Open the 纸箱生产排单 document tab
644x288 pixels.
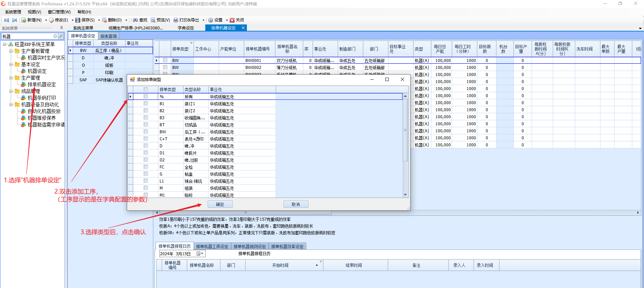136,28
